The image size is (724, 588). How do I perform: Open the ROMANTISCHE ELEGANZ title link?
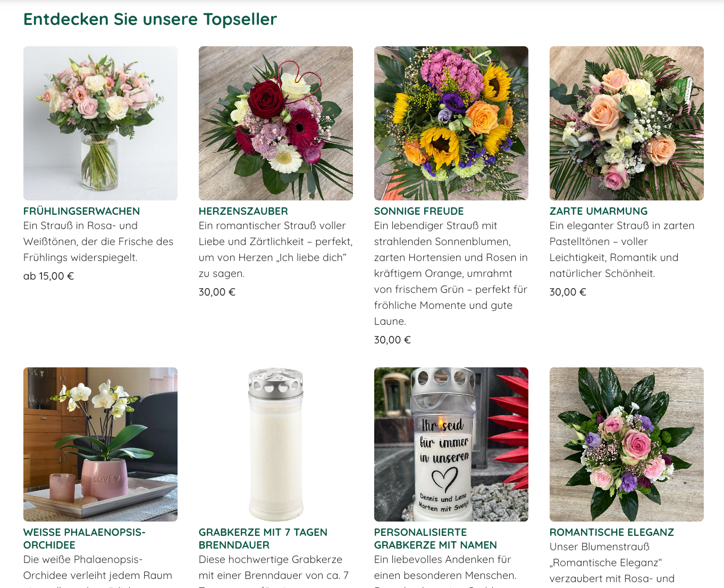[612, 532]
